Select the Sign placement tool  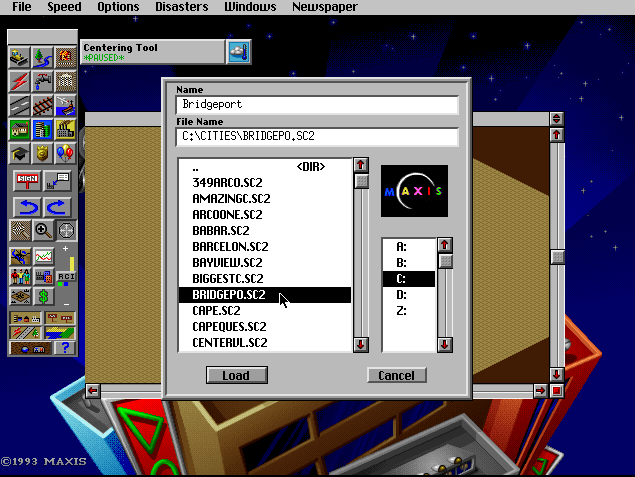click(27, 181)
